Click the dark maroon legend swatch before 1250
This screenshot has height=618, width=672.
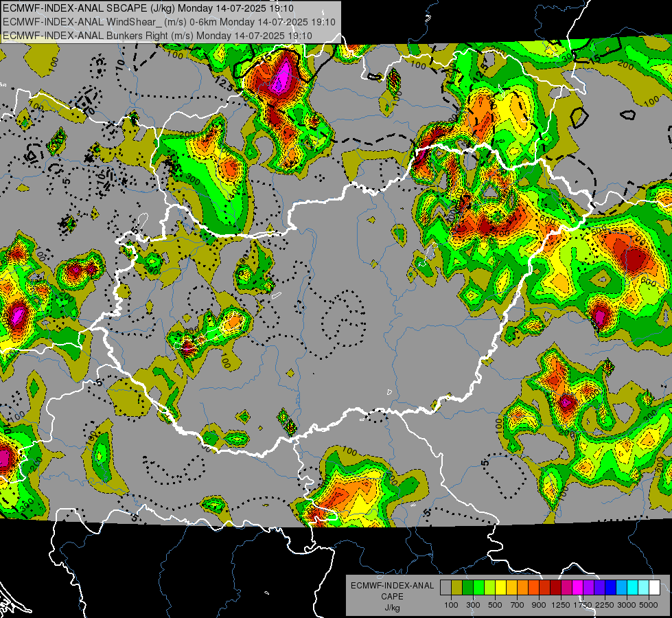555,587
